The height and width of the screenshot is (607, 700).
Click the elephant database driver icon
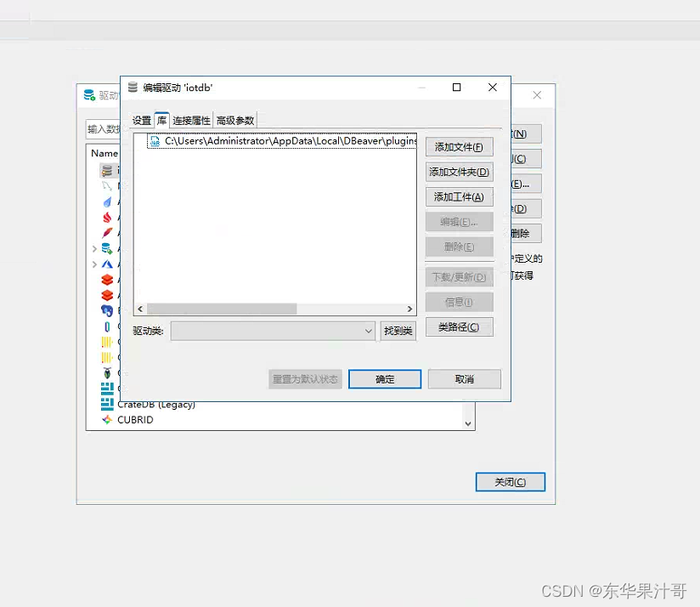107,309
